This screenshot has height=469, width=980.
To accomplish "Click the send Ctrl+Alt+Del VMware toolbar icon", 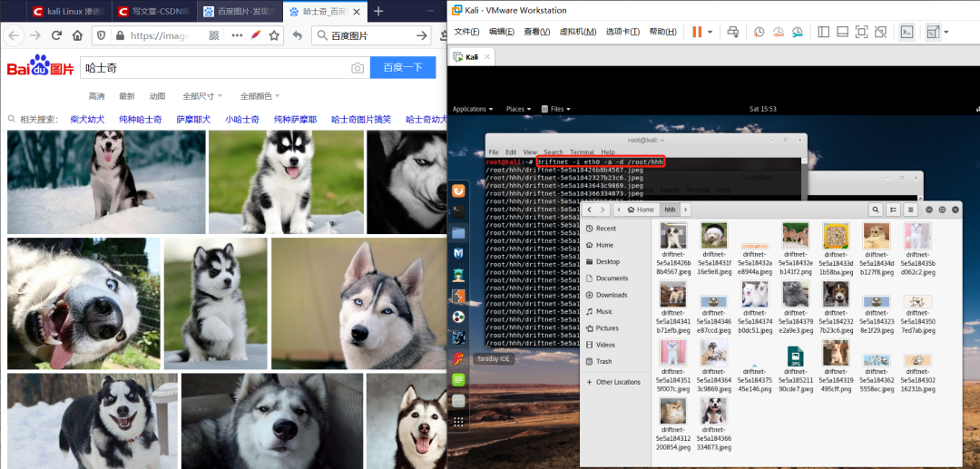I will pos(733,32).
